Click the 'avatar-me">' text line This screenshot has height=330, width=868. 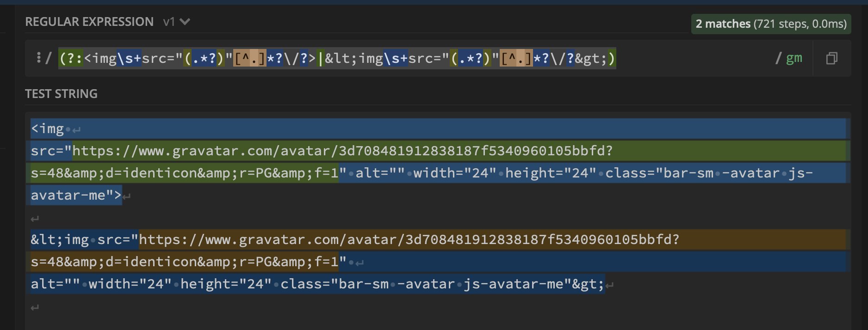pos(76,195)
